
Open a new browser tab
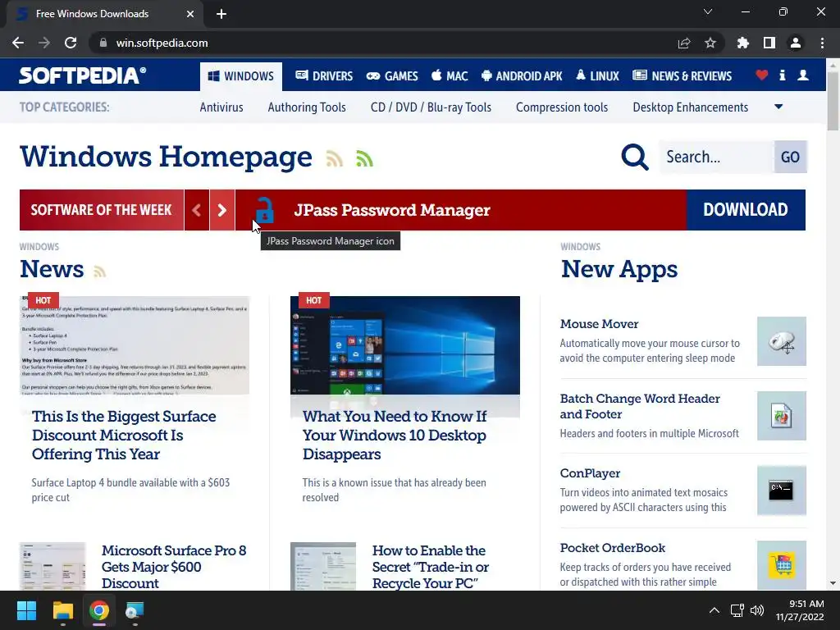(221, 14)
